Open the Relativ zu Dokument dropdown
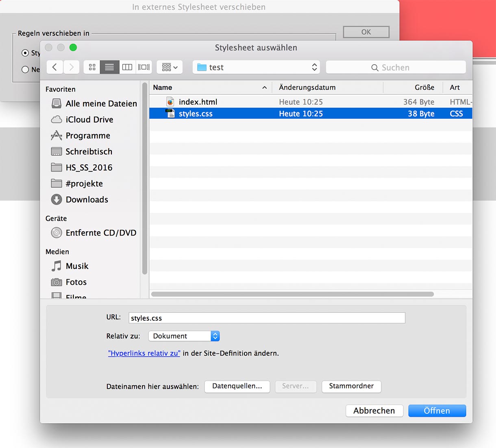This screenshot has width=496, height=448. [184, 336]
